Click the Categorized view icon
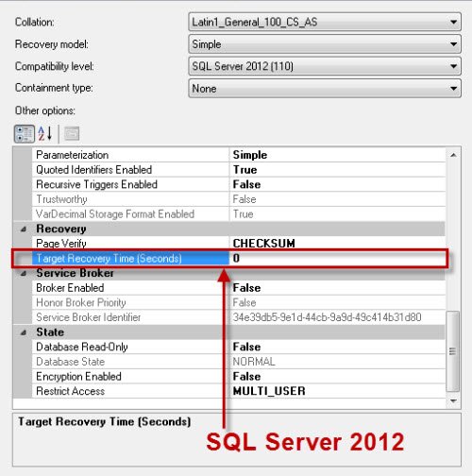 click(25, 134)
